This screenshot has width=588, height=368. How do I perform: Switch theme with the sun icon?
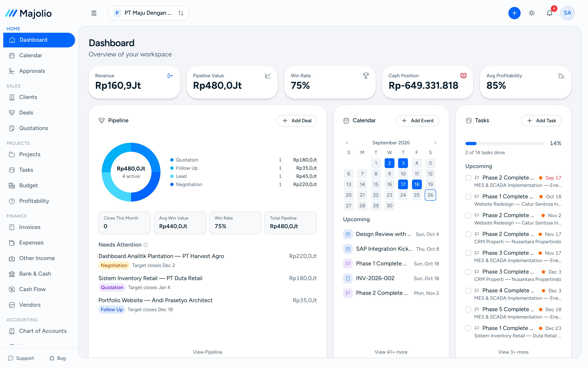[532, 13]
